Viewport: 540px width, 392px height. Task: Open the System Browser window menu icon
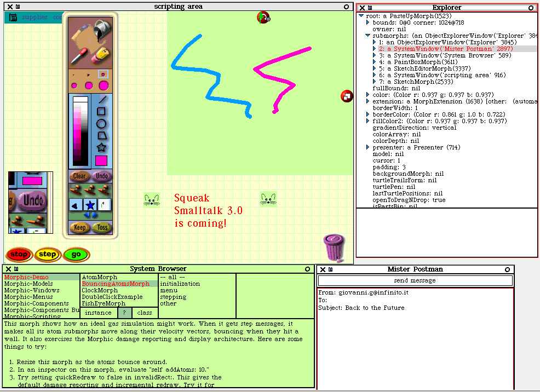(x=16, y=269)
